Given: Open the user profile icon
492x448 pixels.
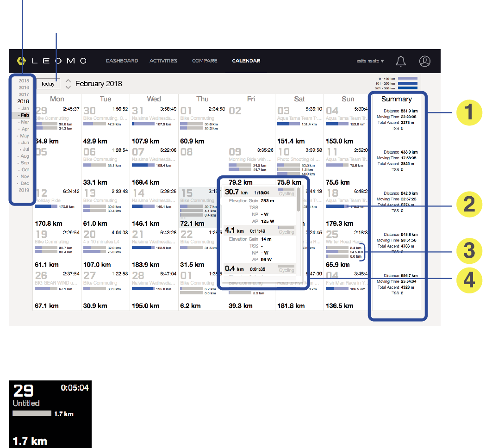Looking at the screenshot, I should tap(424, 61).
